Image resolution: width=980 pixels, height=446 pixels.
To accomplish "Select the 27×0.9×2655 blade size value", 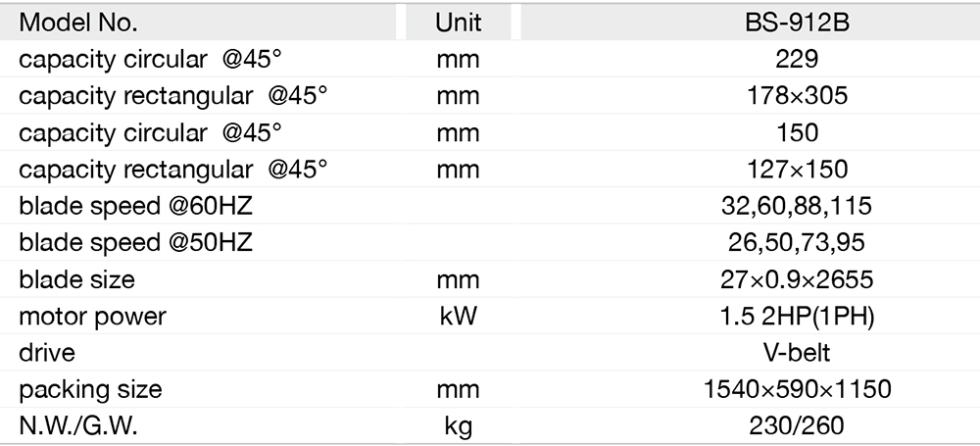I will click(797, 280).
